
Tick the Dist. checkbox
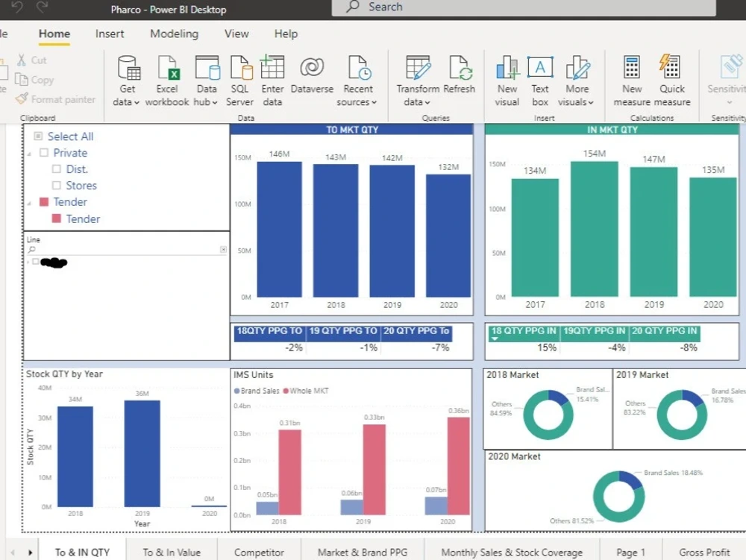(55, 169)
